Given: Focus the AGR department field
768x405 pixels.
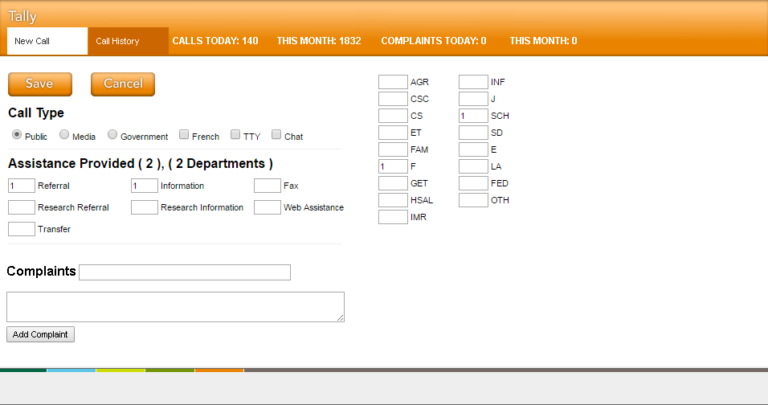Looking at the screenshot, I should (x=393, y=82).
